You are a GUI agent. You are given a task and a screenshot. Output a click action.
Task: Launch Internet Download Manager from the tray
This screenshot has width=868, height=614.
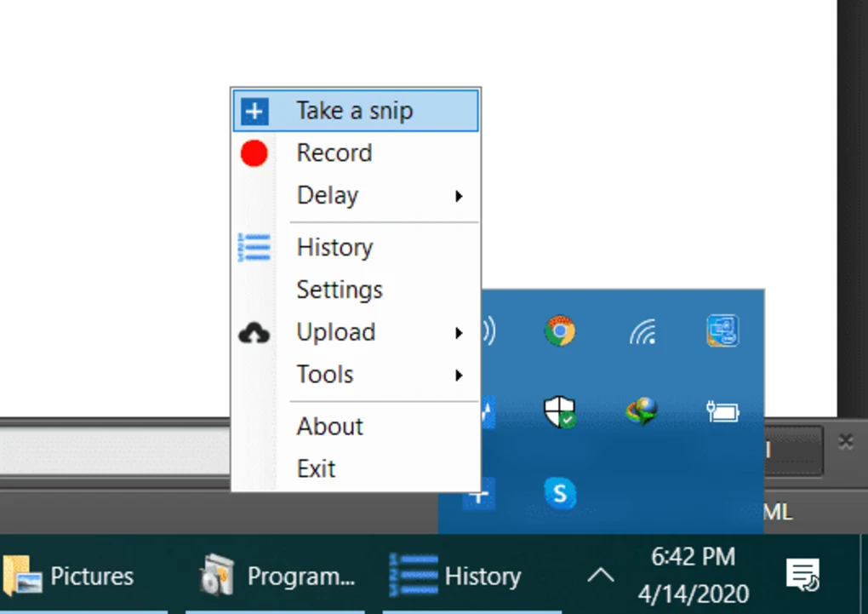pos(642,412)
